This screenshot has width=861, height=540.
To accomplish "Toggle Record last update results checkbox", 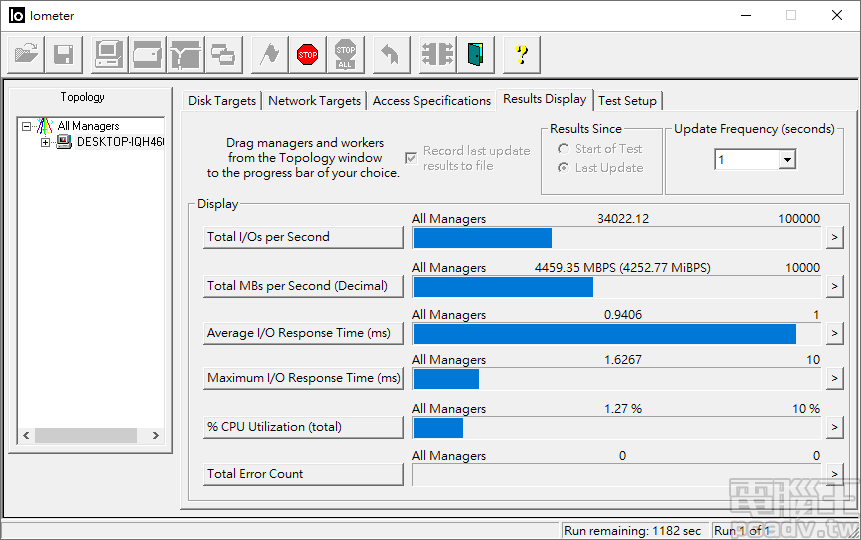I will pyautogui.click(x=411, y=158).
